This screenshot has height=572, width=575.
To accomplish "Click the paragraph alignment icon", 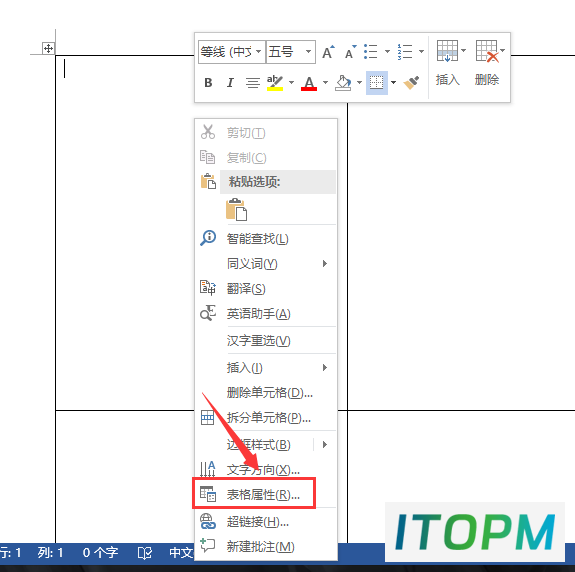I will tap(253, 83).
